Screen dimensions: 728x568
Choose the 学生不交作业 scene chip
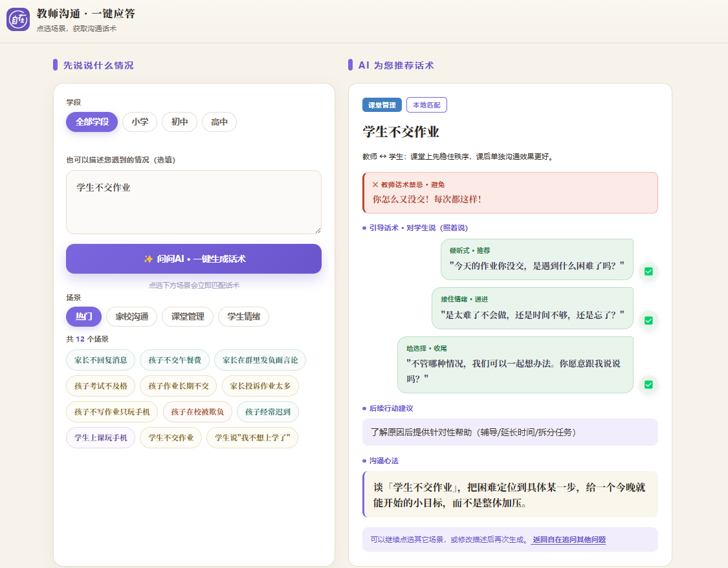tap(171, 437)
